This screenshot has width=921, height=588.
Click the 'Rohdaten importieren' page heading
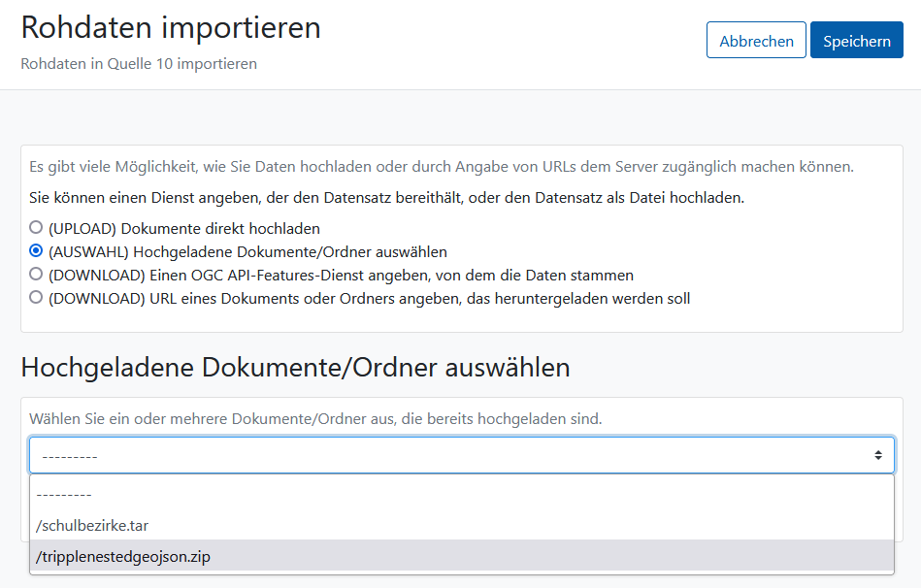tap(171, 27)
